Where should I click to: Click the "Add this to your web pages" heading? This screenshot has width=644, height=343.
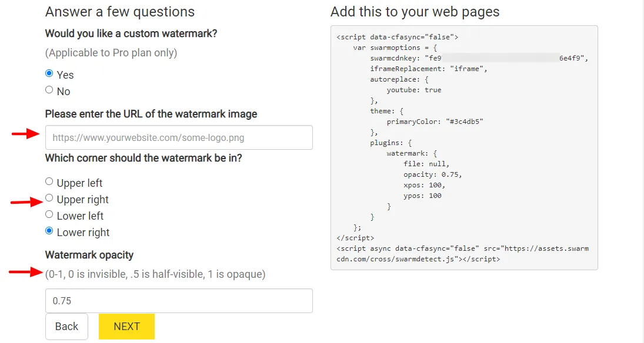[x=415, y=12]
